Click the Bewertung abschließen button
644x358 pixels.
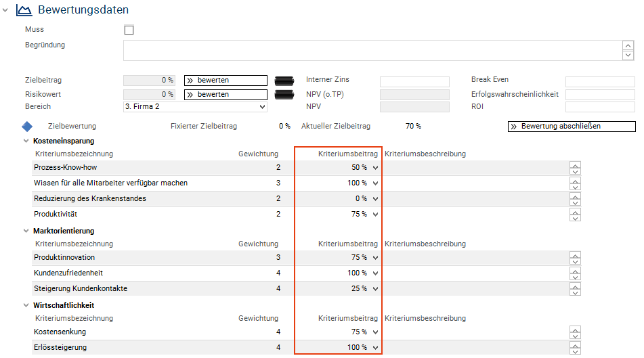coord(571,127)
